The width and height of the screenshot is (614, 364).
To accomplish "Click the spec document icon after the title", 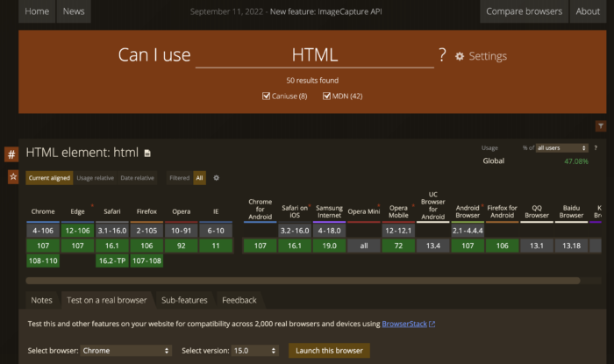I will point(147,153).
